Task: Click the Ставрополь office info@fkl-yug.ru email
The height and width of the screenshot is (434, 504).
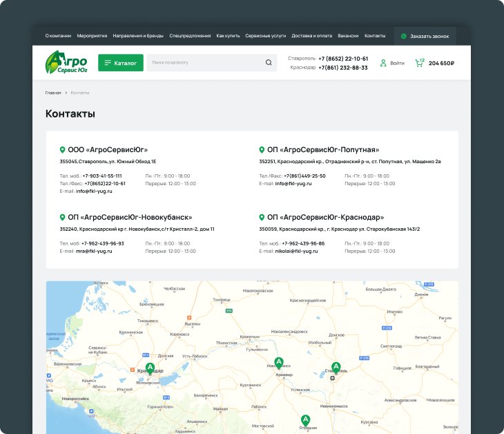Action: coord(94,191)
